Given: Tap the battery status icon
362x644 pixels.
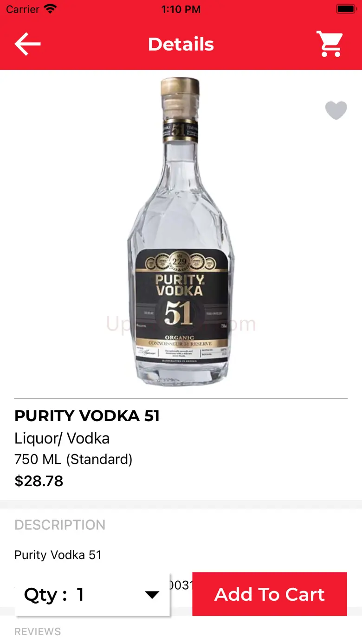Looking at the screenshot, I should [346, 9].
